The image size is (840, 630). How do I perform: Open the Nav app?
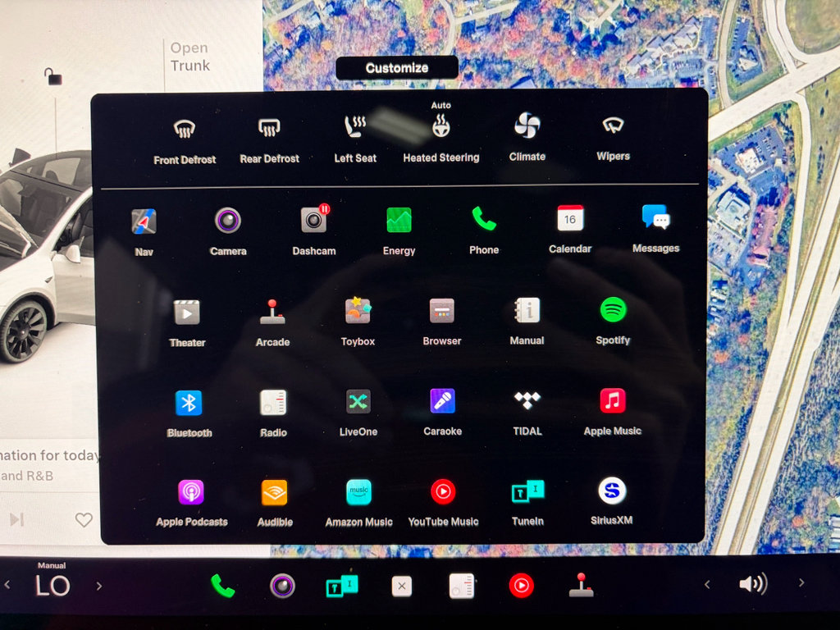144,232
